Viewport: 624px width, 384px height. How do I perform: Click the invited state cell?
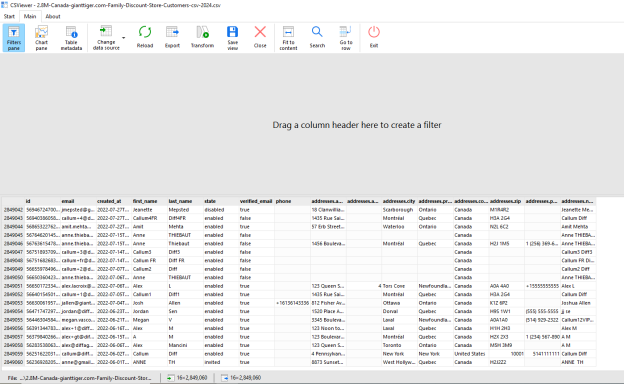tap(221, 363)
